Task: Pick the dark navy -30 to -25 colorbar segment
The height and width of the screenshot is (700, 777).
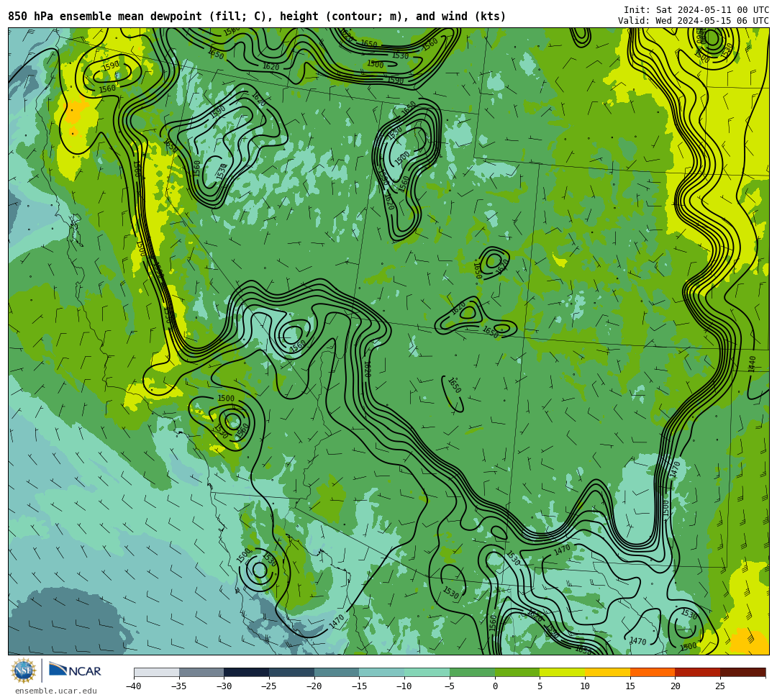Action: coord(247,672)
